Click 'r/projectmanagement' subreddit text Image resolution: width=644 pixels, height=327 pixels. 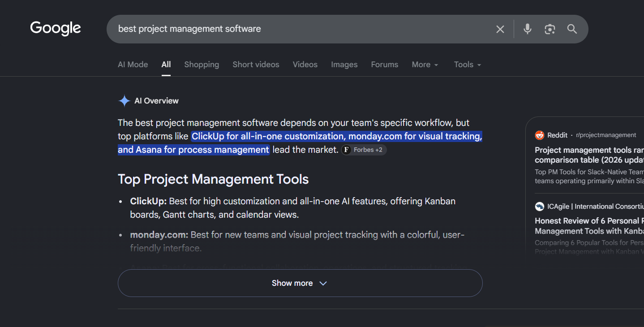click(x=606, y=135)
